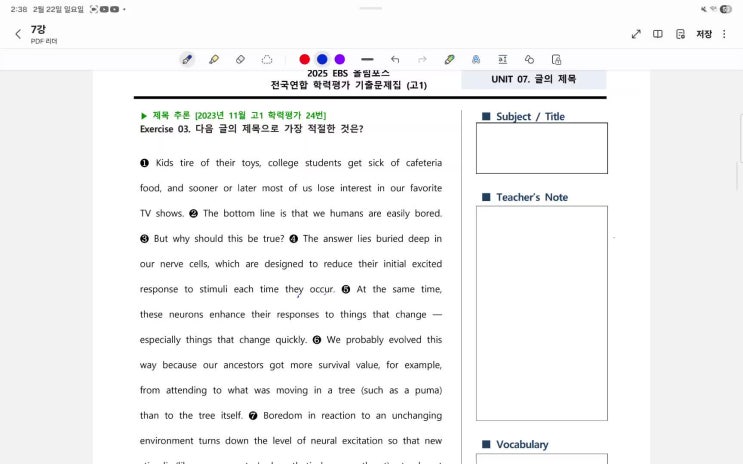This screenshot has width=743, height=464.
Task: Toggle the page lock icon in toolbar
Action: coord(556,60)
